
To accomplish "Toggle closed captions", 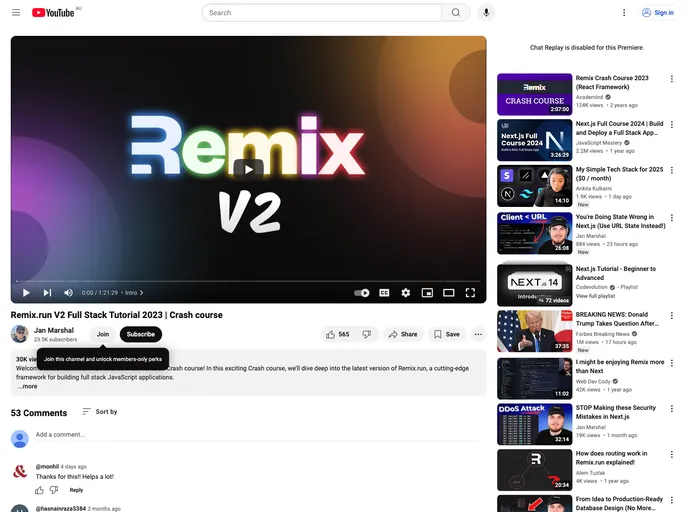I will 384,293.
